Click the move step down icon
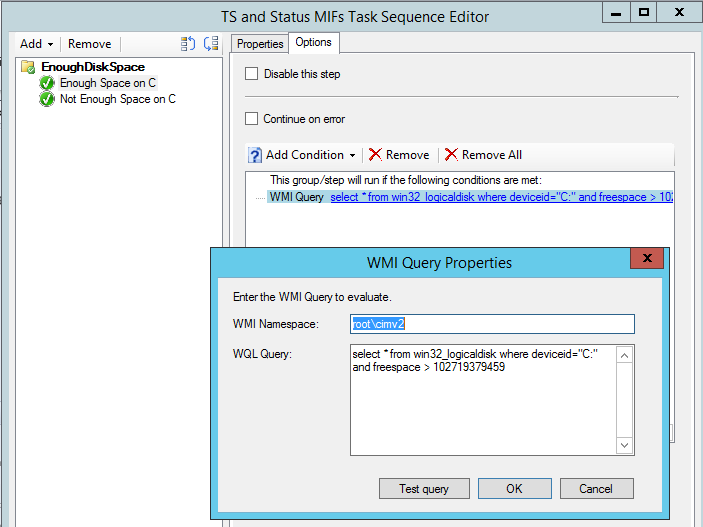This screenshot has height=527, width=703. pos(210,44)
